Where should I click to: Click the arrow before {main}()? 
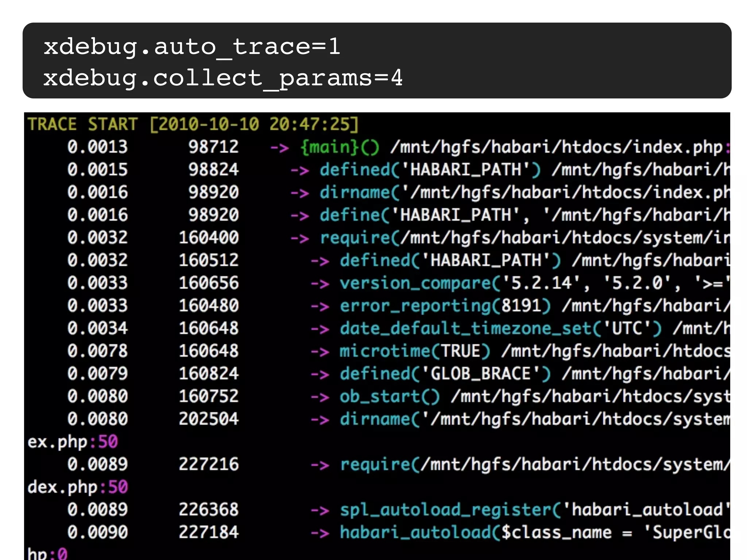tap(279, 148)
